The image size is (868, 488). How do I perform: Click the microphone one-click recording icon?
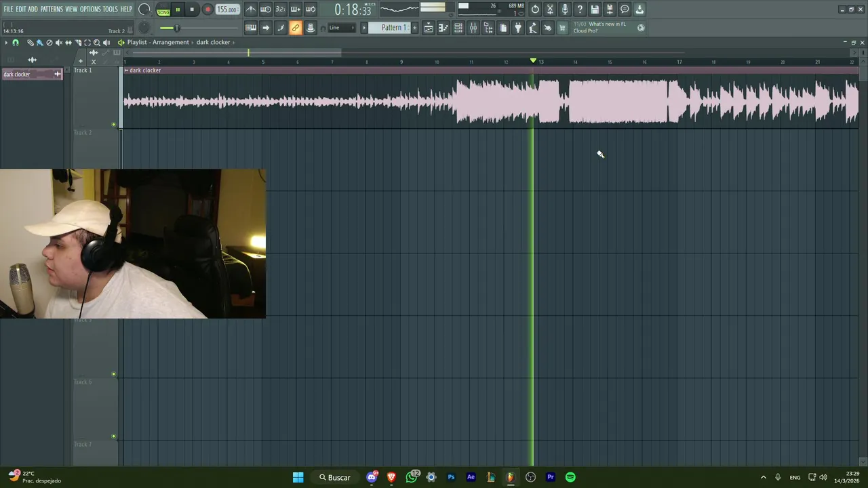click(x=565, y=9)
